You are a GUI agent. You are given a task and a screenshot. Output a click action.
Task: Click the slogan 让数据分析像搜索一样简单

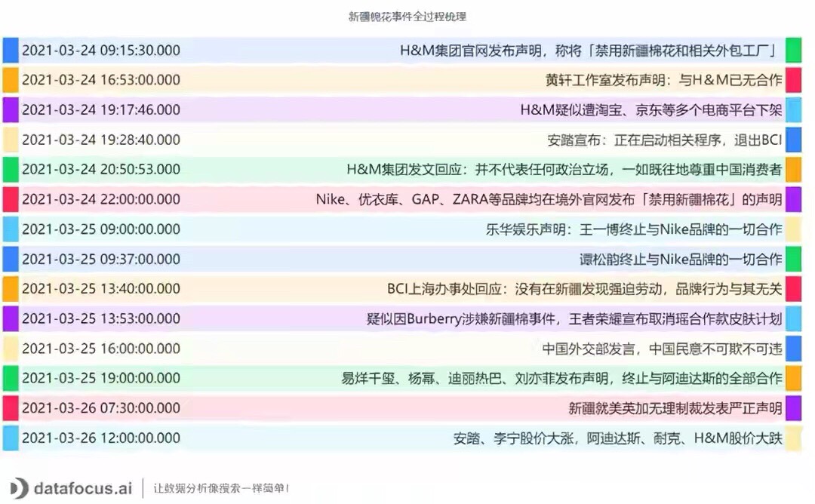[220, 488]
